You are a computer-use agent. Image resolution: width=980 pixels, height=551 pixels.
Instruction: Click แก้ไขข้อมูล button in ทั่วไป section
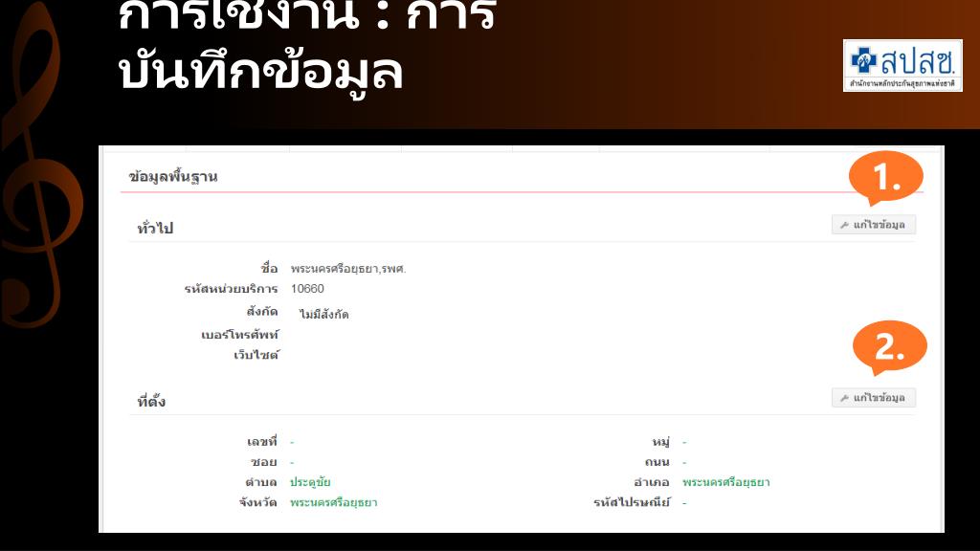click(873, 225)
